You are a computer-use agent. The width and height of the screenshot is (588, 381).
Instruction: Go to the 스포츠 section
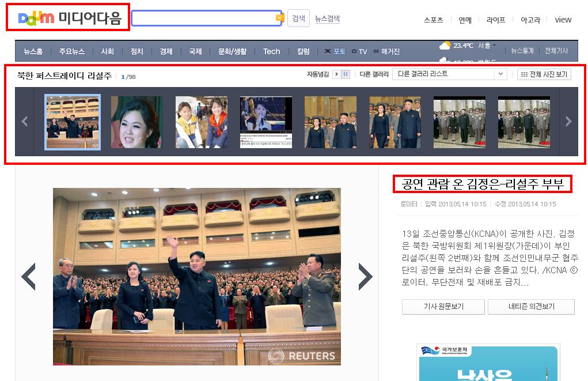coord(434,20)
